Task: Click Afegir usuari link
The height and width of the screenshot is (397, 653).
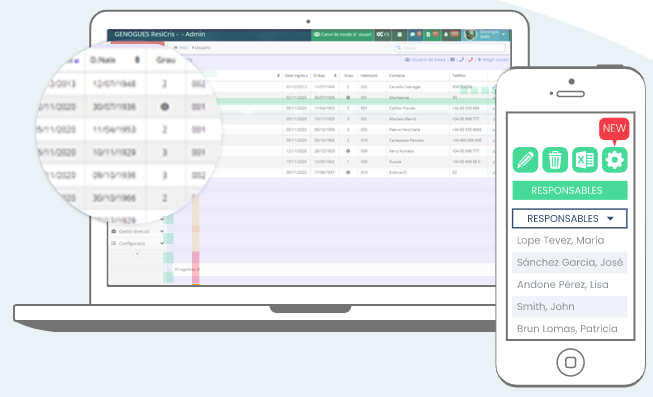Action: point(493,60)
